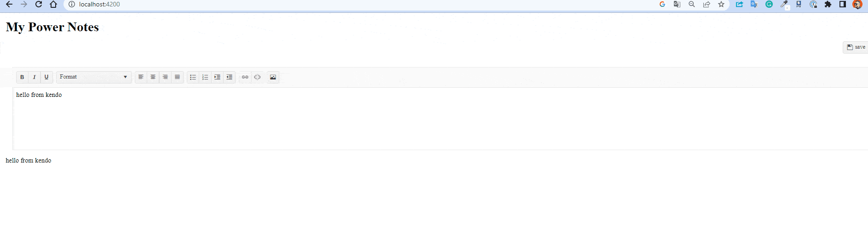Toggle underline formatting button
The image size is (868, 230).
click(46, 77)
